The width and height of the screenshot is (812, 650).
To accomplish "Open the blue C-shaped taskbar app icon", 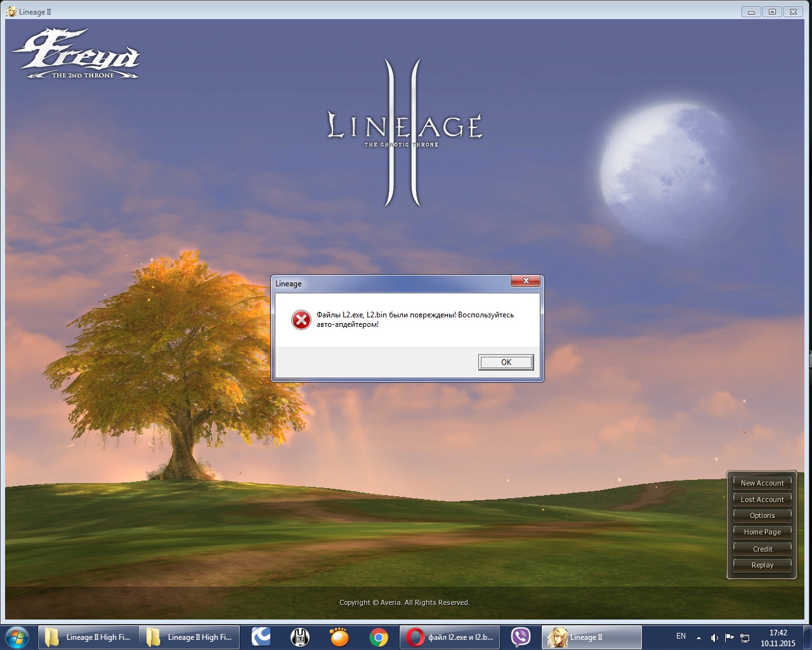I will pyautogui.click(x=261, y=637).
